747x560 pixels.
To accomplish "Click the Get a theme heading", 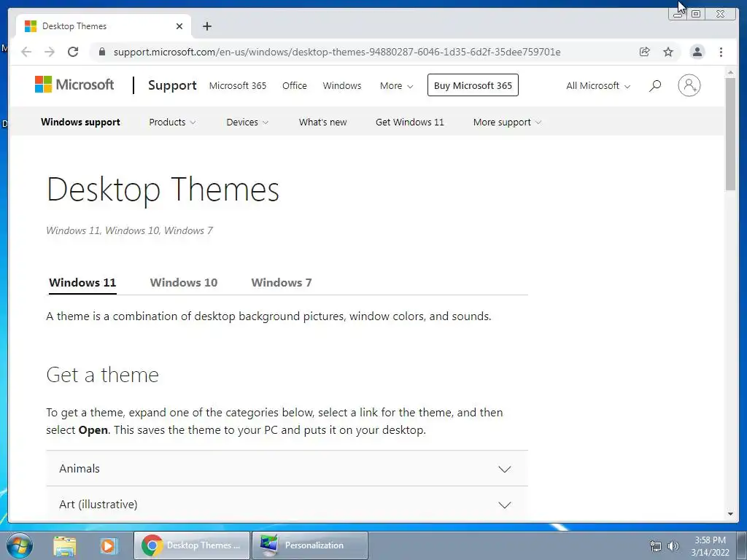I will point(102,375).
